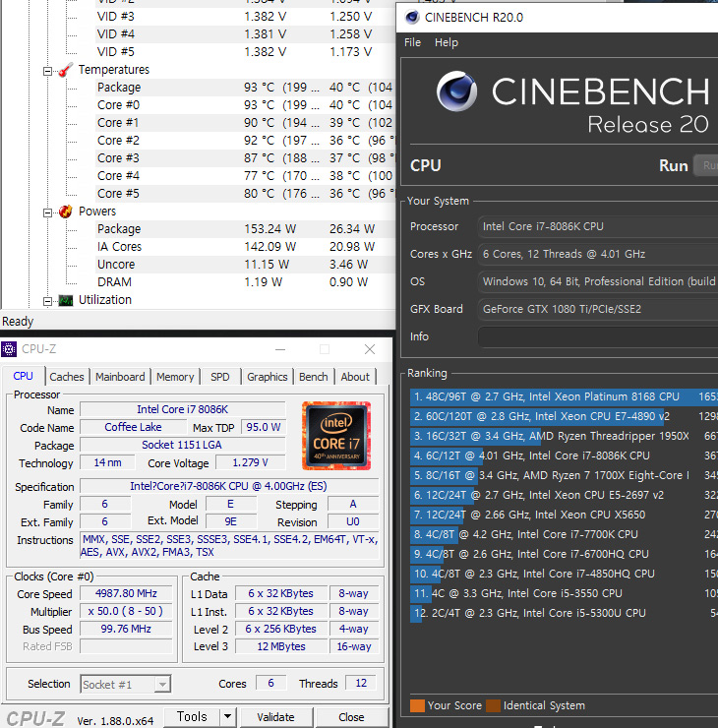
Task: Open the Cinebench File menu
Action: click(x=413, y=42)
